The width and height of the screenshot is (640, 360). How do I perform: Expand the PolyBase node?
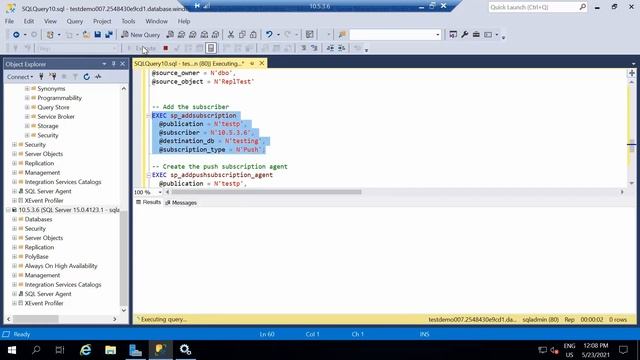15,257
